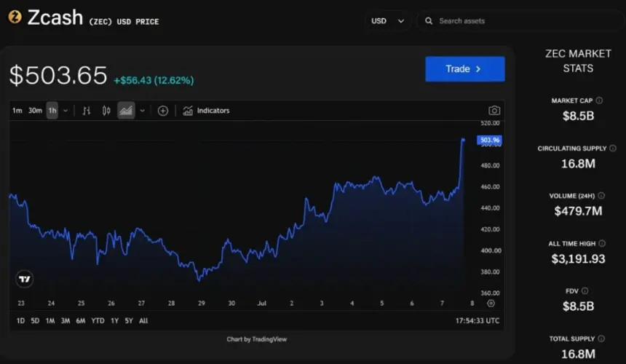This screenshot has height=364, width=626.
Task: Click the $3,191.93 all time high value
Action: tap(578, 259)
